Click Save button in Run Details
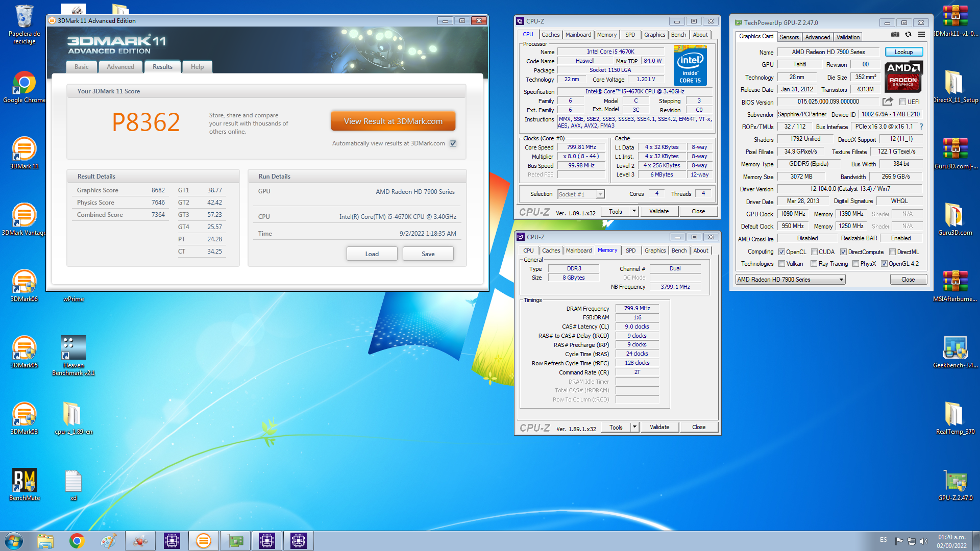980x551 pixels. 428,254
